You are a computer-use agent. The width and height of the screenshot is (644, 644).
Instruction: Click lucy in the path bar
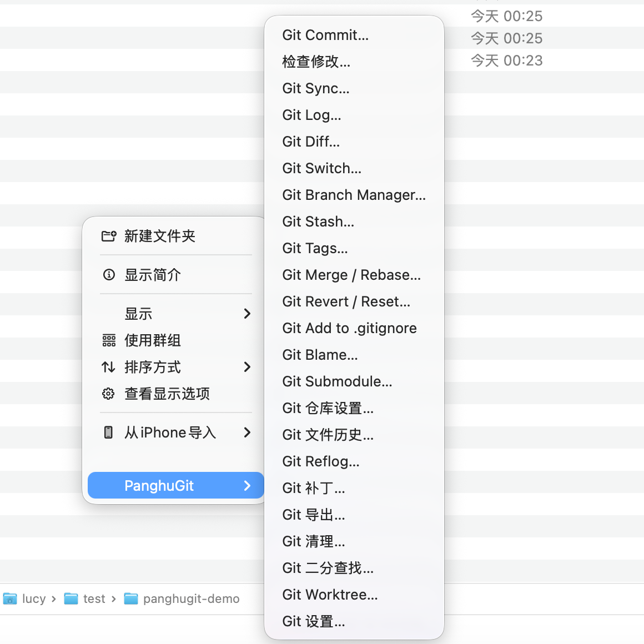coord(34,599)
